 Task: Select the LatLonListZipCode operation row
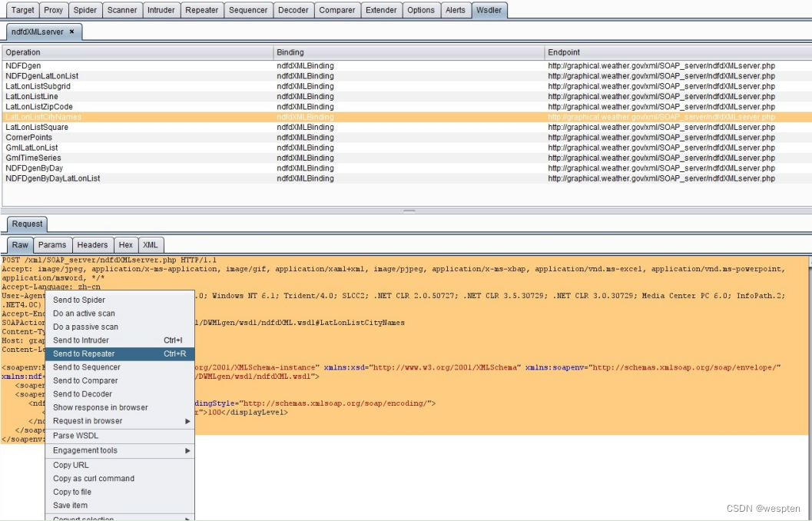pos(39,107)
